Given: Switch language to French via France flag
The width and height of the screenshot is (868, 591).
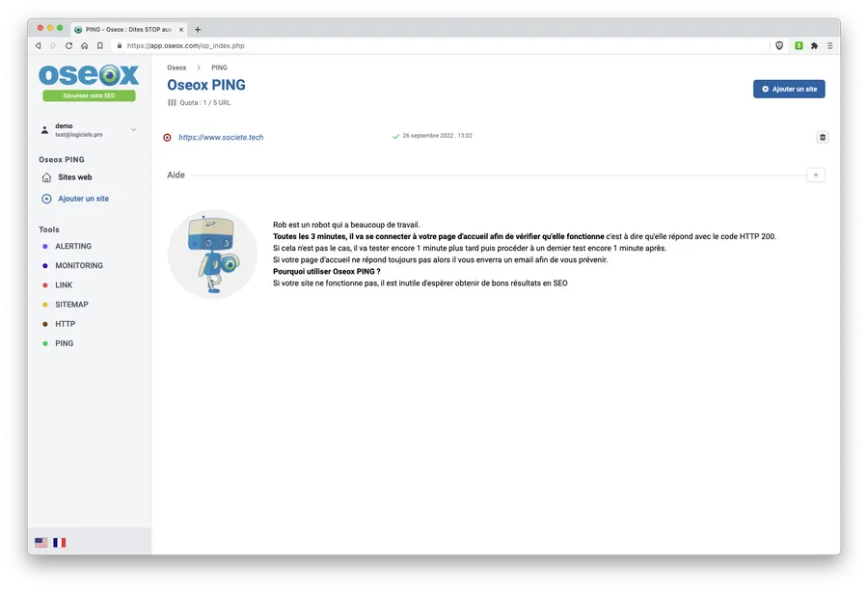Looking at the screenshot, I should (x=59, y=542).
